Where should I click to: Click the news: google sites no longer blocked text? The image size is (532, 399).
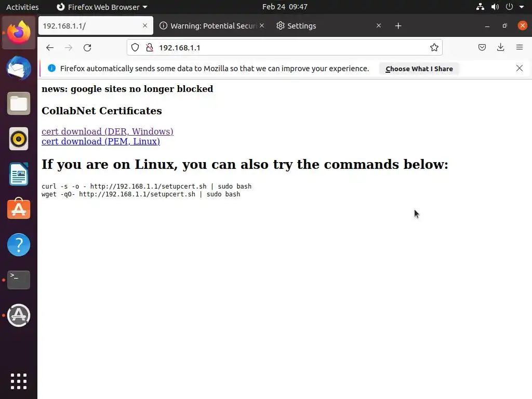point(127,89)
